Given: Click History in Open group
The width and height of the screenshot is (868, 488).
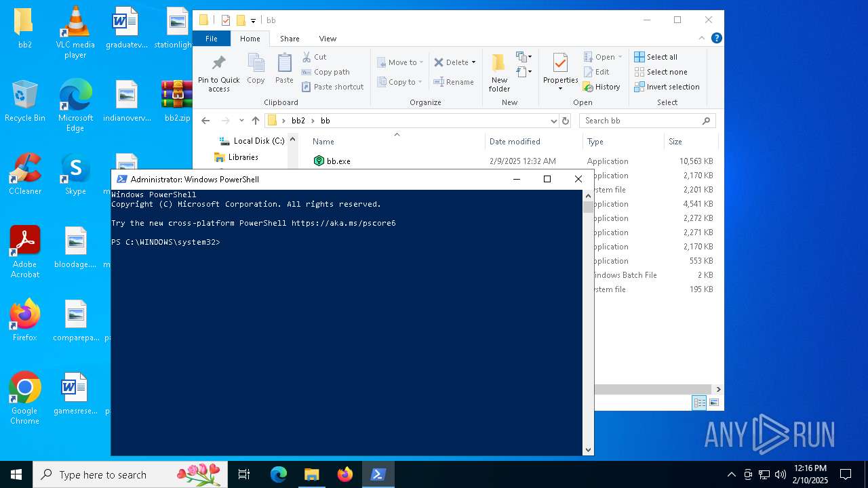Looking at the screenshot, I should pos(601,87).
